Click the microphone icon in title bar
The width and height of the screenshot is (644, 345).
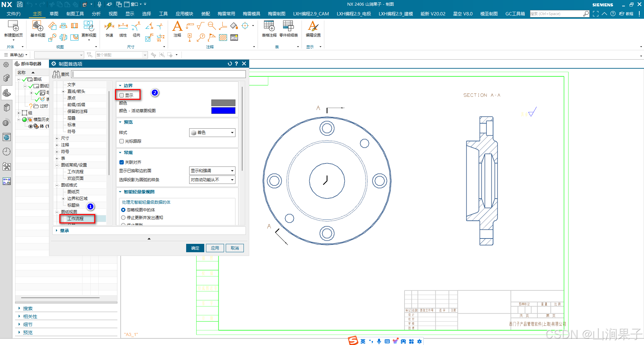click(x=99, y=4)
